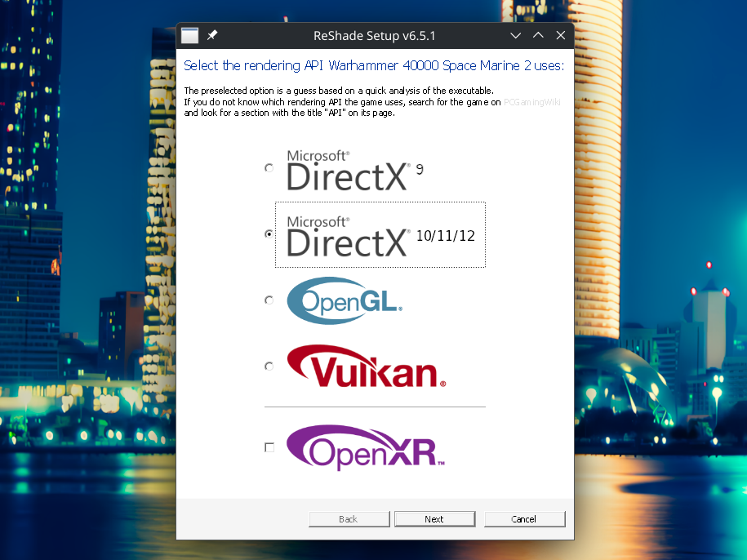The height and width of the screenshot is (560, 747).
Task: Toggle the pin (keep above) icon
Action: 212,35
